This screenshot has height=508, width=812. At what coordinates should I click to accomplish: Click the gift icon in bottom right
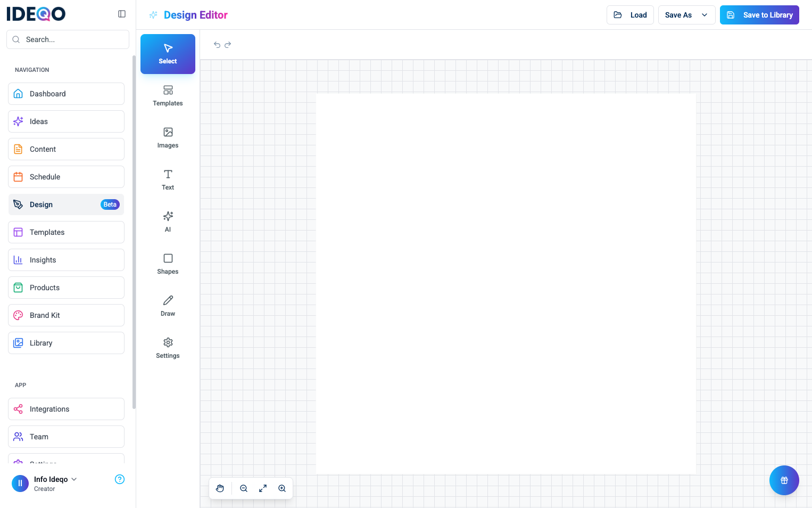click(784, 480)
